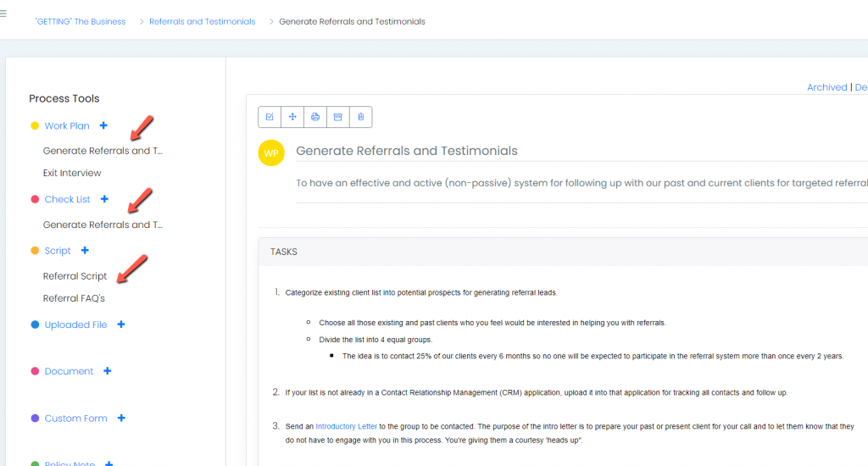Click the edit (pencil box) toolbar icon
The image size is (868, 466).
pos(270,117)
